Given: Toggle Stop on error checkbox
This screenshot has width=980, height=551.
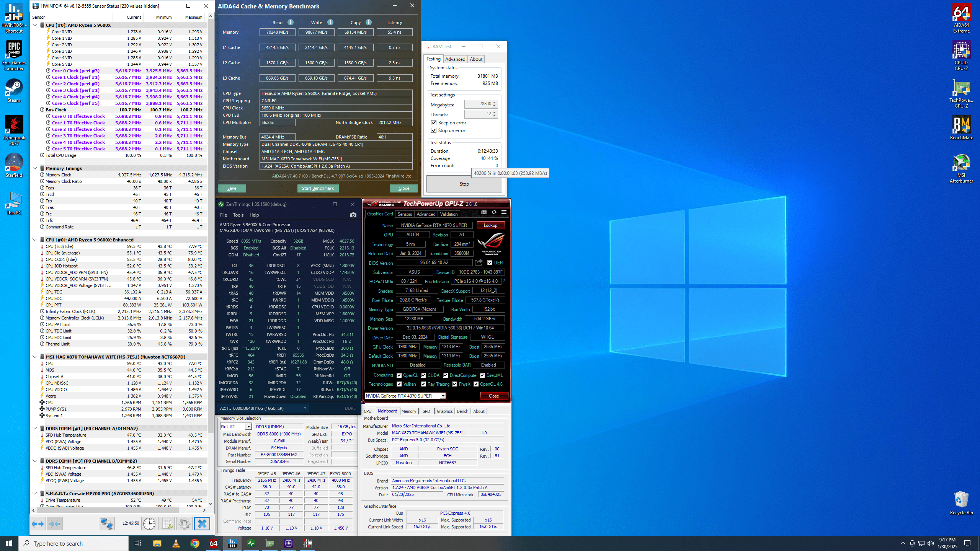Looking at the screenshot, I should (x=434, y=130).
